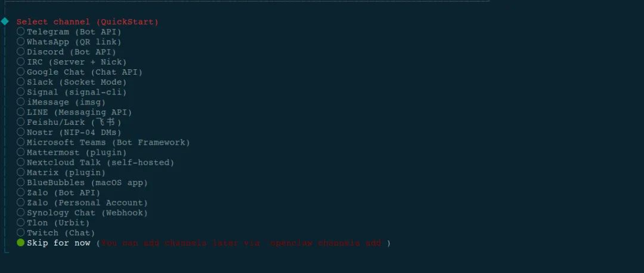The width and height of the screenshot is (644, 273).
Task: Click the green Skip for now option
Action: click(x=54, y=243)
